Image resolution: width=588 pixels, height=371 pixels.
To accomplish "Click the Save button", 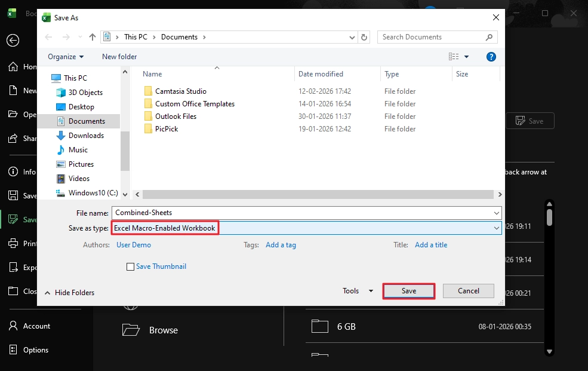I will [x=408, y=290].
